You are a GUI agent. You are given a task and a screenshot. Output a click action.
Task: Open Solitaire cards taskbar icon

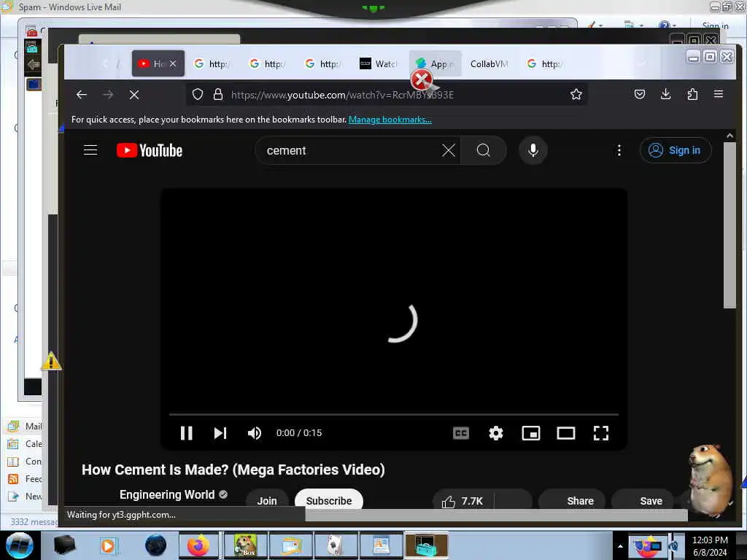[x=335, y=545]
